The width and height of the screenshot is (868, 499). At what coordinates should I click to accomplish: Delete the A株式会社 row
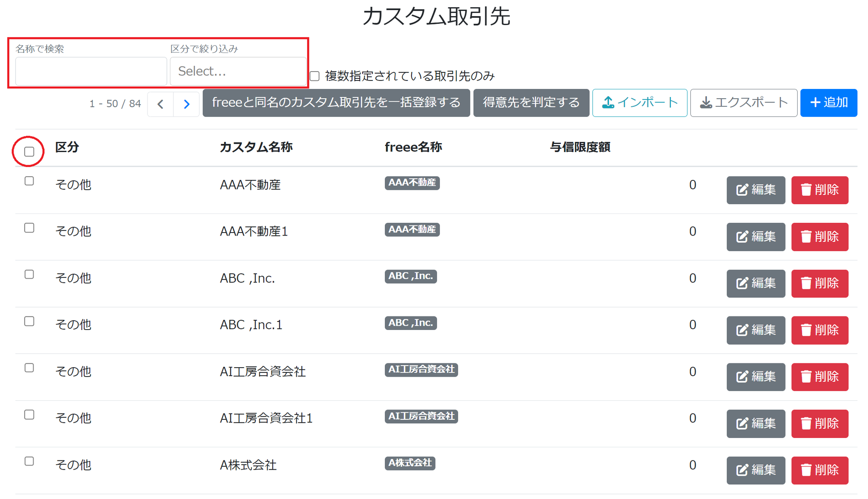(x=820, y=470)
